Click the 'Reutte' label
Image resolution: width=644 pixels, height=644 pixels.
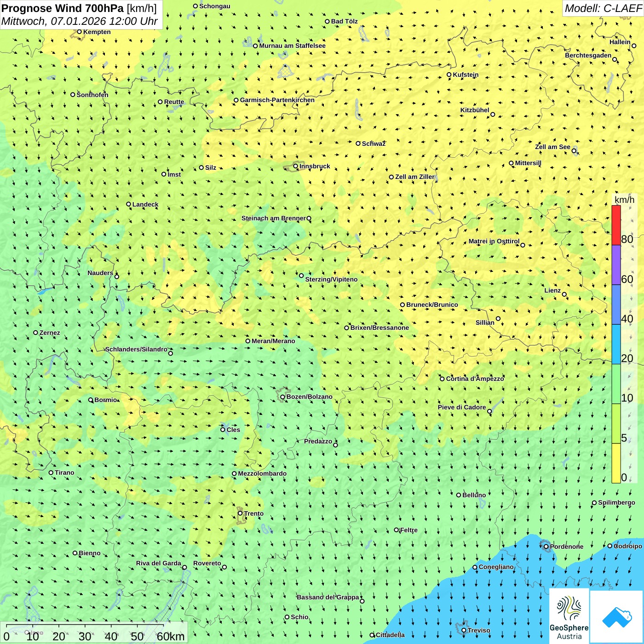[x=174, y=102]
